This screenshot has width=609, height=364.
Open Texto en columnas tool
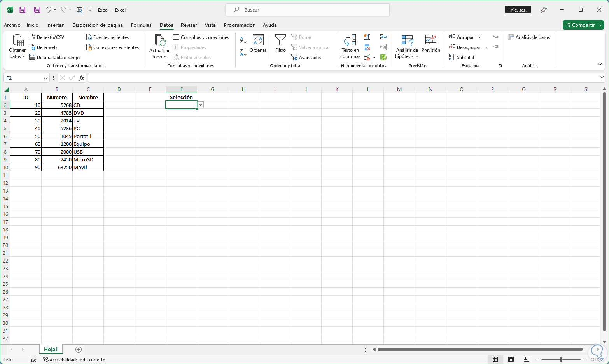pyautogui.click(x=350, y=47)
